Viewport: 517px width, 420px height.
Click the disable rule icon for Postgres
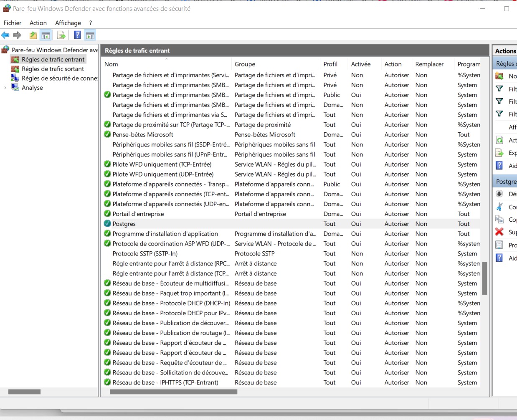point(499,194)
